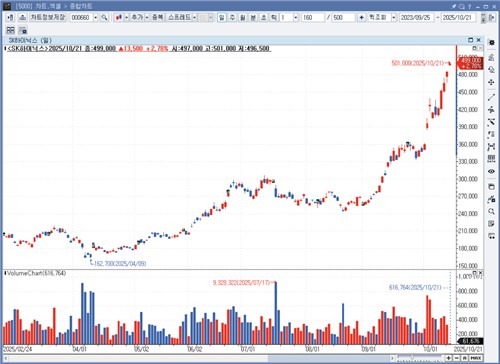This screenshot has width=500, height=364.
Task: Select the weekly (주) period toggle
Action: (232, 17)
